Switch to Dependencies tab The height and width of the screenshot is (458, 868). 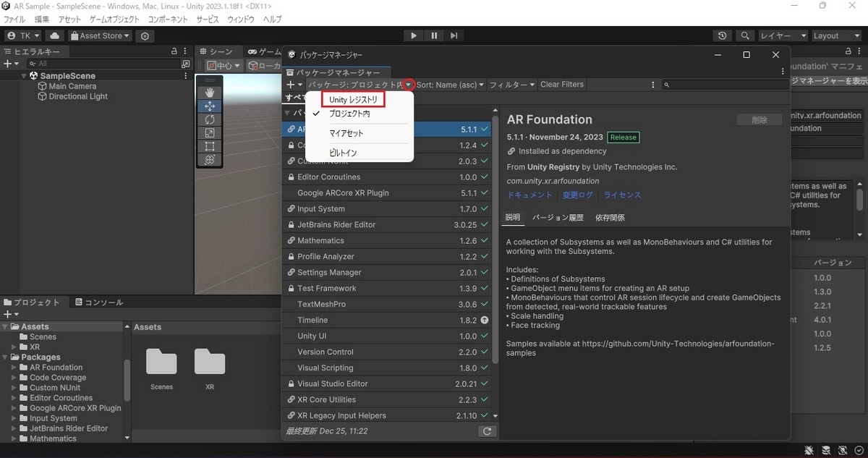[x=610, y=217]
